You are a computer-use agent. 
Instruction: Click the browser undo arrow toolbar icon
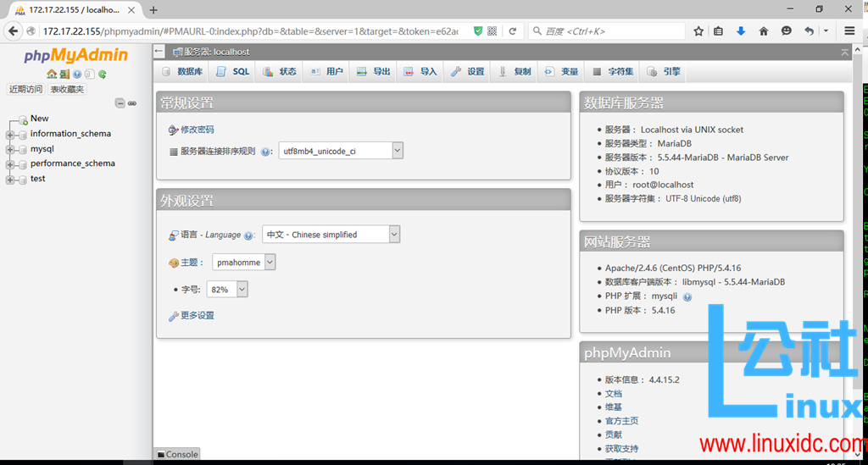click(x=809, y=31)
